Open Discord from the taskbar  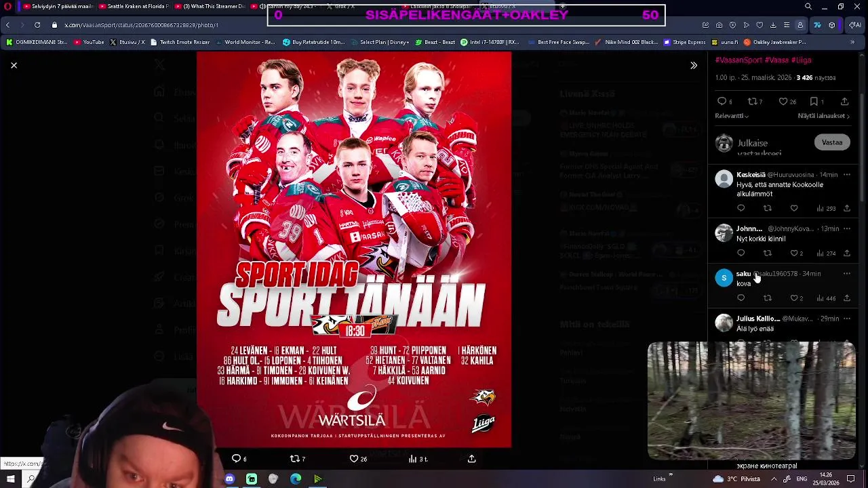229,479
